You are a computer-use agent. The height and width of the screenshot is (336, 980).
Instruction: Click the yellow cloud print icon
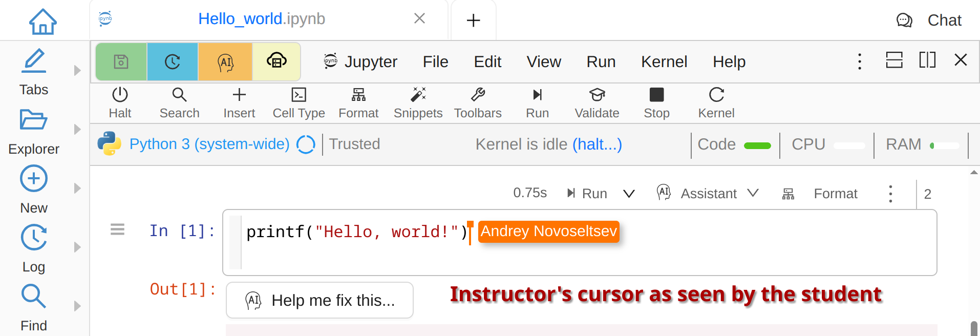pyautogui.click(x=276, y=62)
